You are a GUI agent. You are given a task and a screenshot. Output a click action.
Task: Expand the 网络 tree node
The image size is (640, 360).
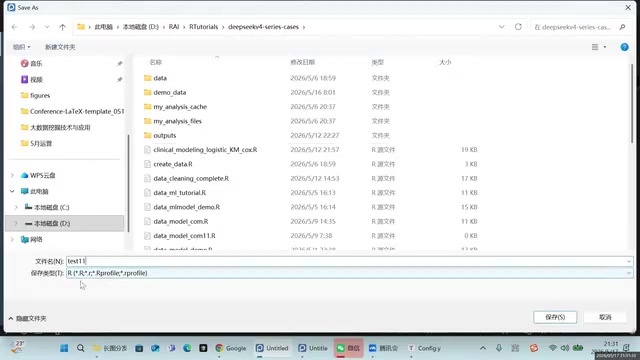click(x=12, y=239)
